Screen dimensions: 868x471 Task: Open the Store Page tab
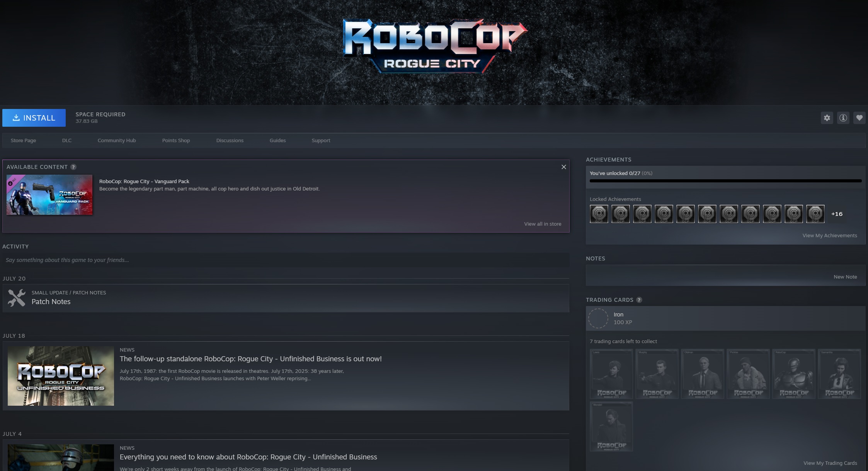pos(23,141)
